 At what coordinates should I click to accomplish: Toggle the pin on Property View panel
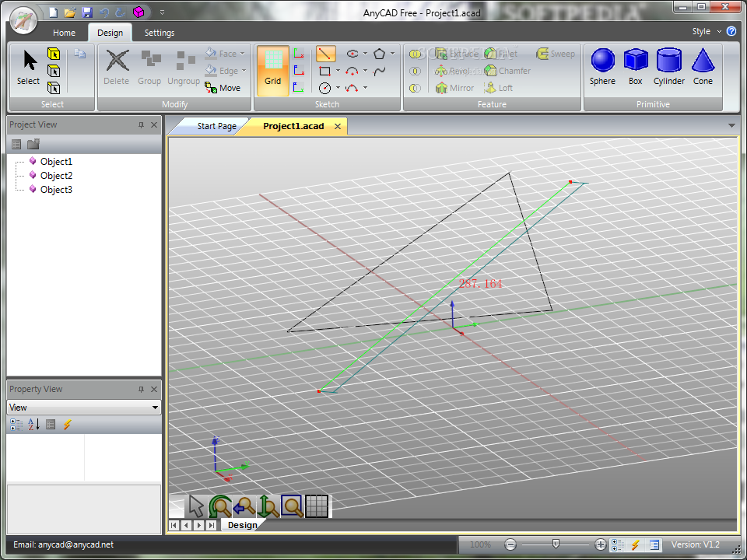[141, 390]
